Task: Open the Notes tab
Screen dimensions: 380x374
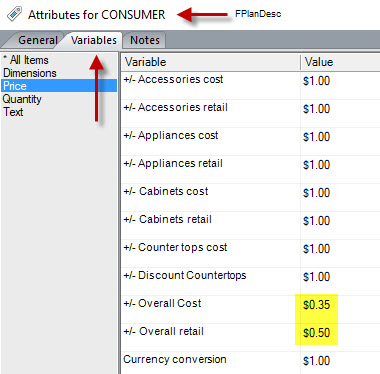Action: tap(145, 40)
